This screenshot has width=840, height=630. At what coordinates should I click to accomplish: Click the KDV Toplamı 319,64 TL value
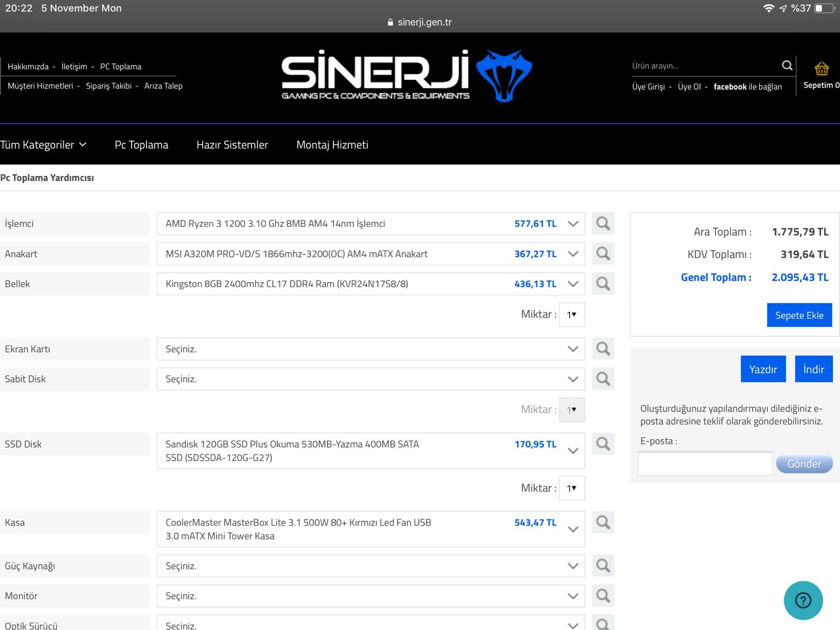804,254
